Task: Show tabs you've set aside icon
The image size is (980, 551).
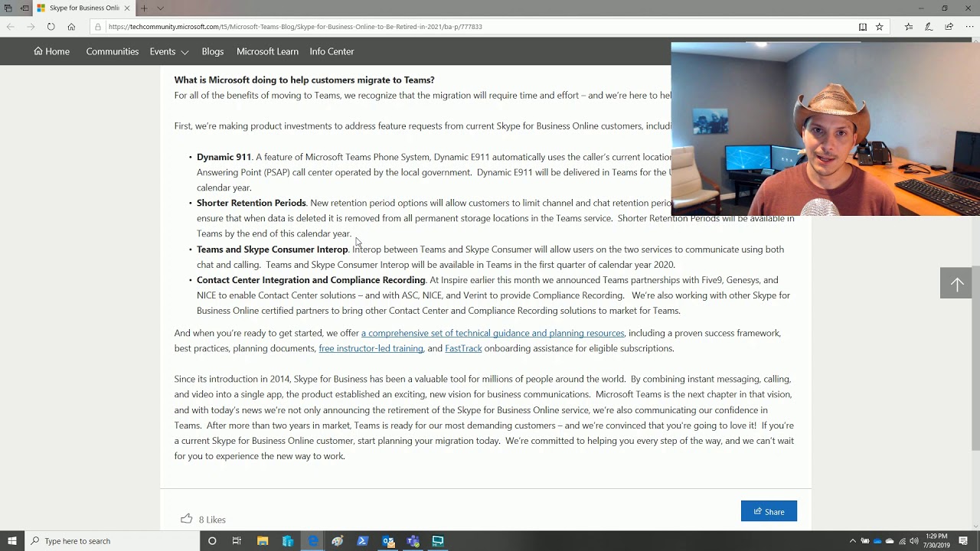Action: [8, 8]
